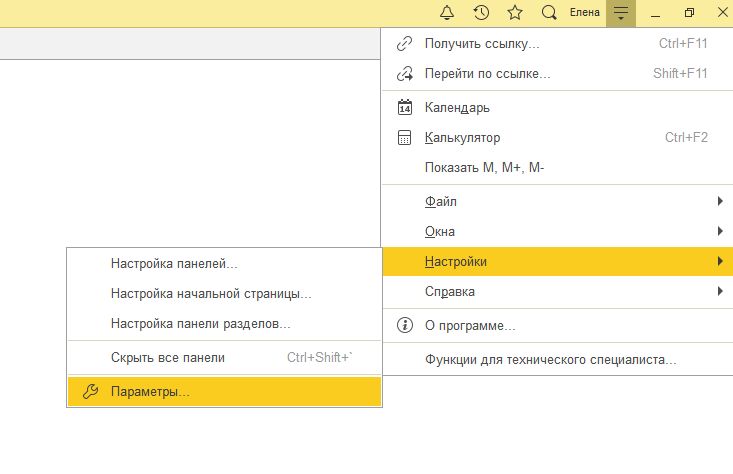Click the chain link icon beside Получить ссылку
Image resolution: width=733 pixels, height=474 pixels.
point(404,43)
